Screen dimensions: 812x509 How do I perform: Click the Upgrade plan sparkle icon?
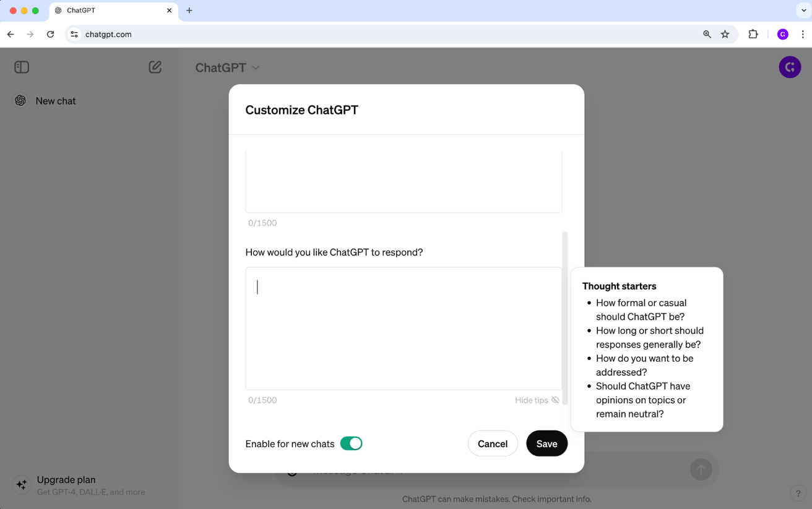21,484
